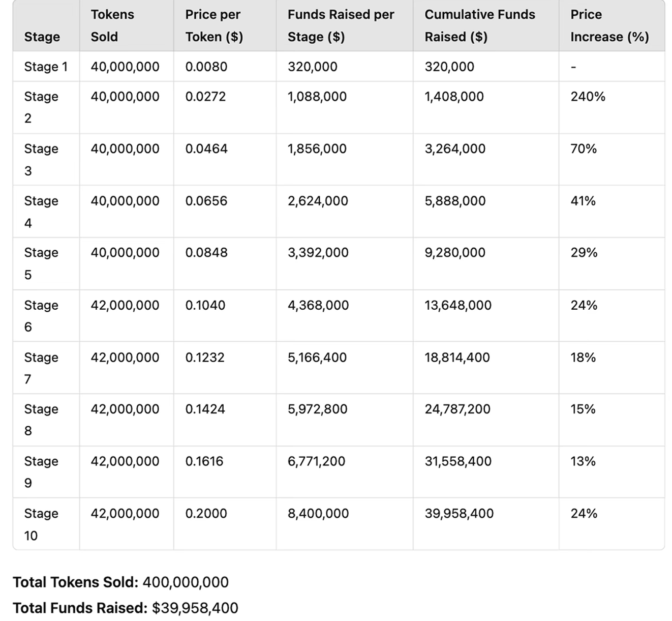Click the Stage 10 row label
The image size is (672, 621).
[41, 524]
